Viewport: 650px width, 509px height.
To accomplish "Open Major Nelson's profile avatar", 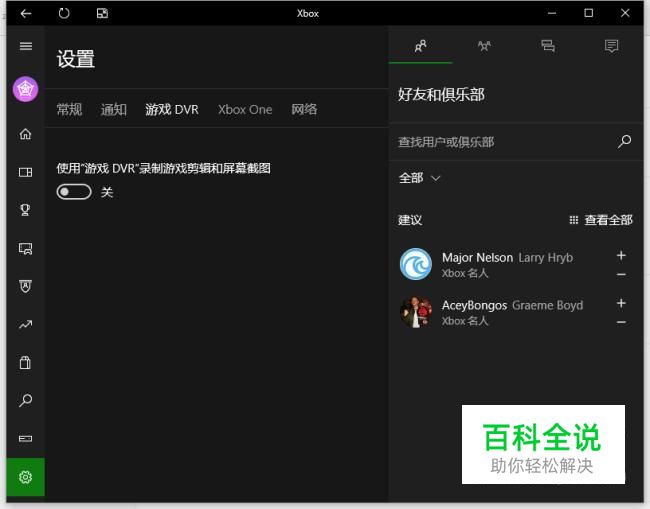I will click(x=416, y=264).
